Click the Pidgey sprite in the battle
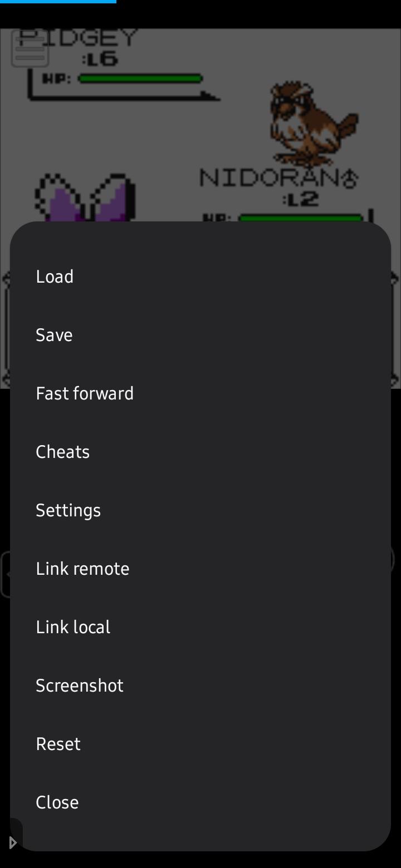The height and width of the screenshot is (868, 401). coord(312,124)
